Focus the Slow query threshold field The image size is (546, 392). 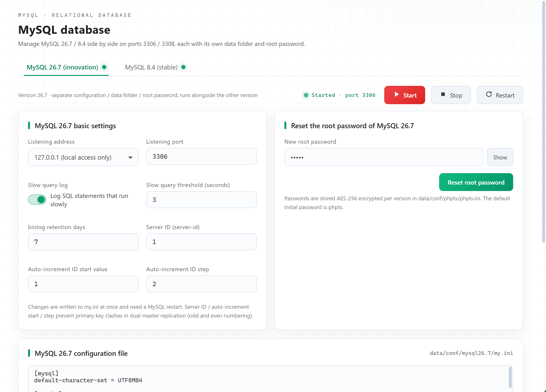click(201, 200)
